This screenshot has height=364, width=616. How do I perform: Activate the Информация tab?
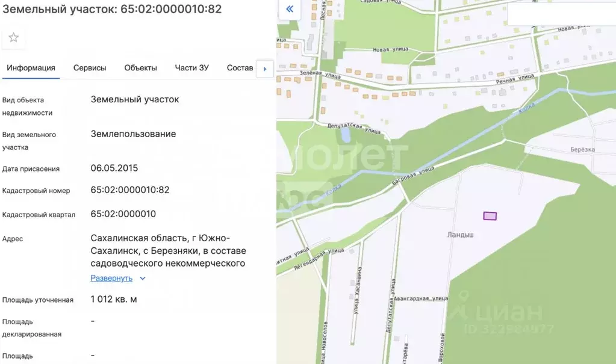pyautogui.click(x=30, y=67)
